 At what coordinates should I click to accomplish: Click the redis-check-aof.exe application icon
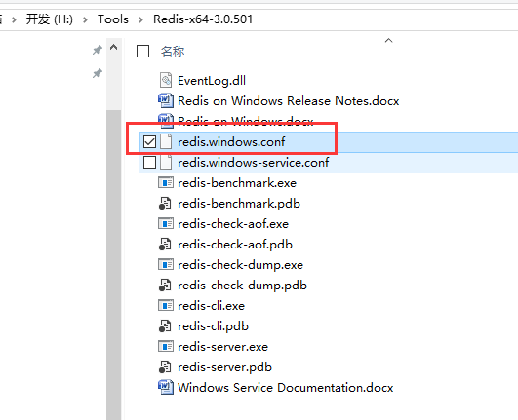pyautogui.click(x=166, y=224)
